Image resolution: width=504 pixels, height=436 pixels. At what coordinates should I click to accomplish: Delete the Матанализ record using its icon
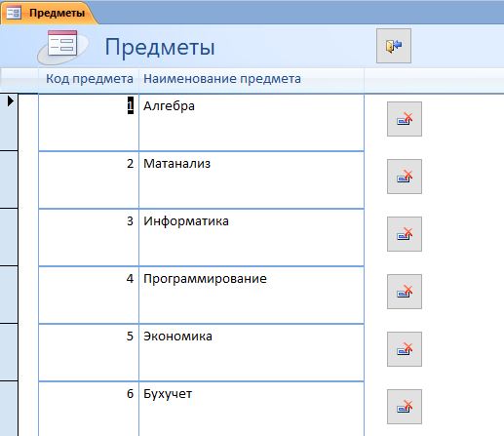pyautogui.click(x=405, y=177)
